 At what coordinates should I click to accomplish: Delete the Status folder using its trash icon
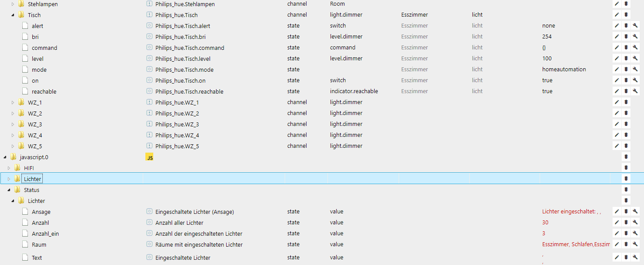[626, 189]
